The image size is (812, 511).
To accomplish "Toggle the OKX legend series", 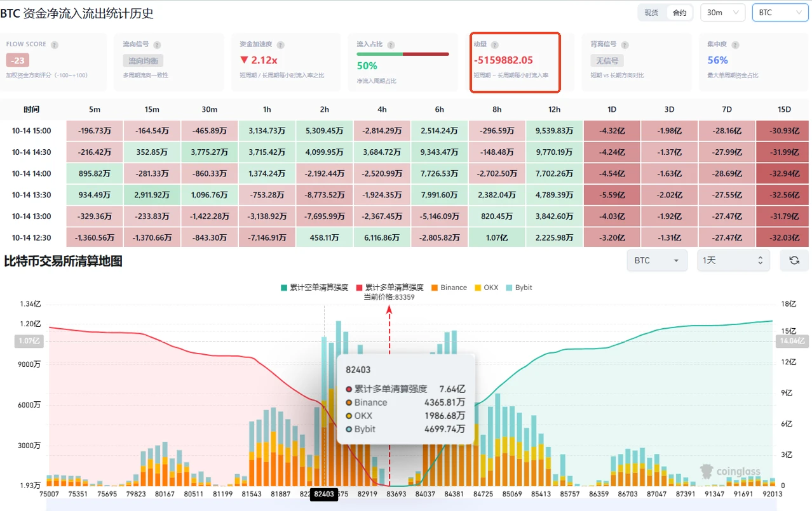I will pos(486,288).
